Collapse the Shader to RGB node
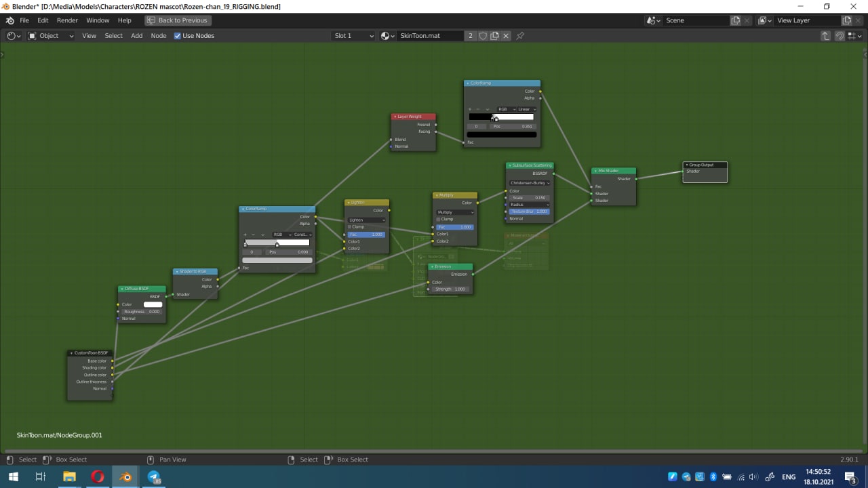 177,272
